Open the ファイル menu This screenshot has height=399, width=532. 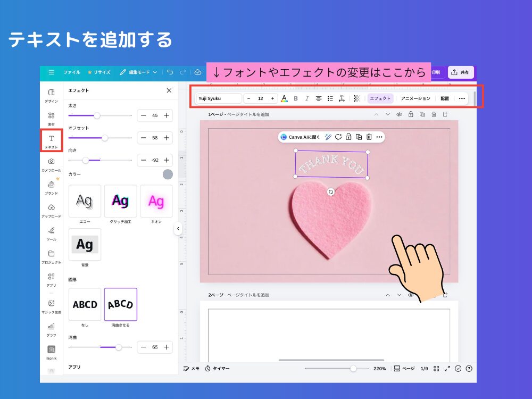(x=72, y=72)
